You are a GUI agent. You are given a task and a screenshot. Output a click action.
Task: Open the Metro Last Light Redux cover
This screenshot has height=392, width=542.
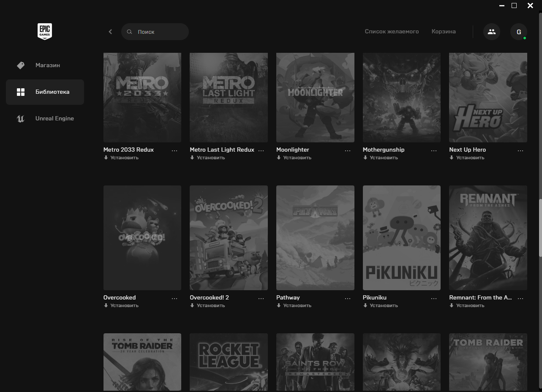tap(229, 98)
